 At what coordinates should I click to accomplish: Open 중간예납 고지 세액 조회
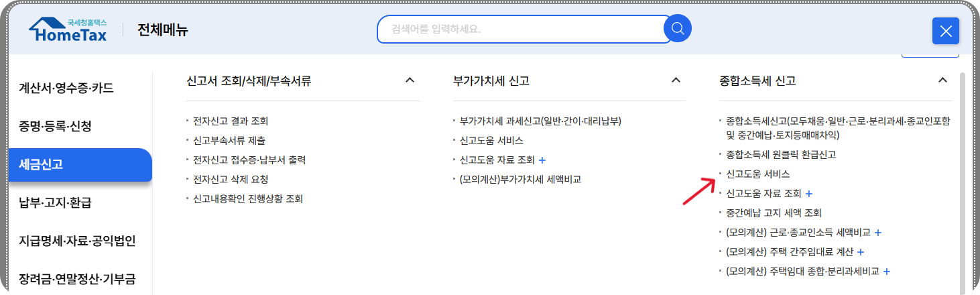(x=774, y=213)
